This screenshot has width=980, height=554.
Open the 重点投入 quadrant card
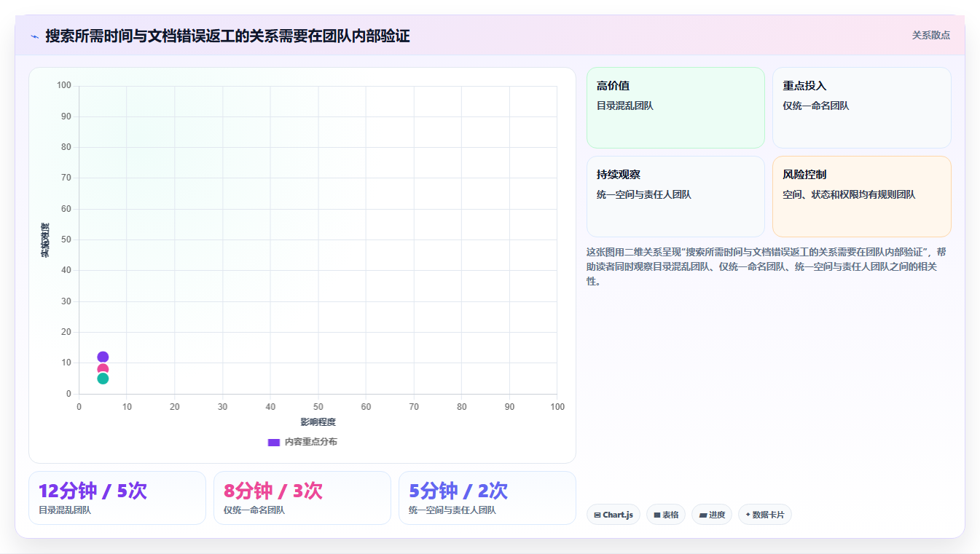point(862,108)
